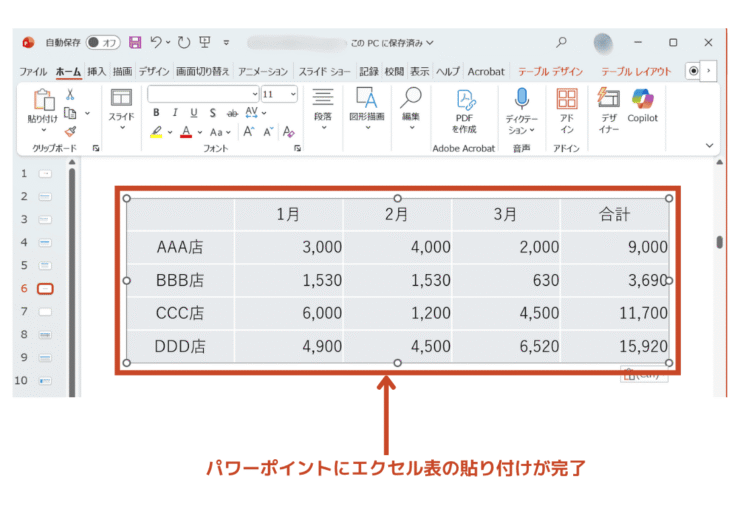Switch to the アニメーション tab

point(263,71)
